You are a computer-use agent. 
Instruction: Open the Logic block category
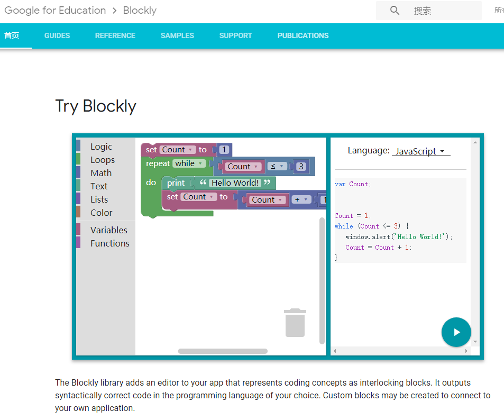point(101,147)
